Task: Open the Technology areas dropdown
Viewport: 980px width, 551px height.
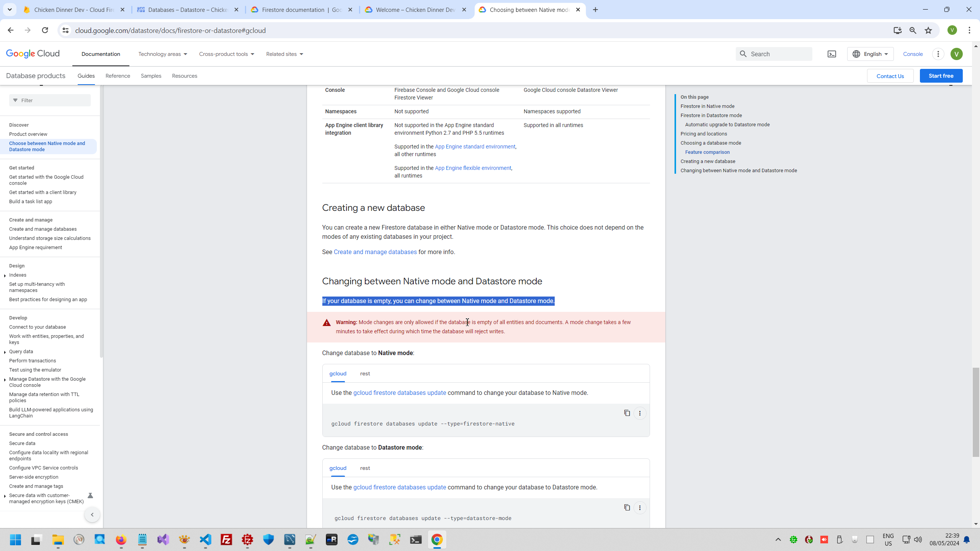Action: [163, 54]
